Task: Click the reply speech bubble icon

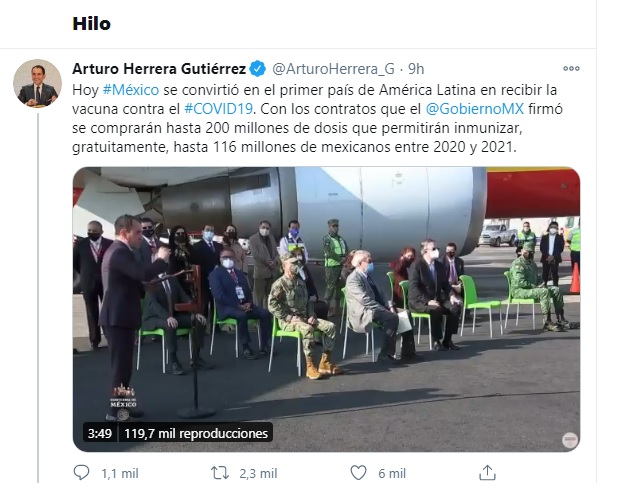Action: (x=82, y=473)
